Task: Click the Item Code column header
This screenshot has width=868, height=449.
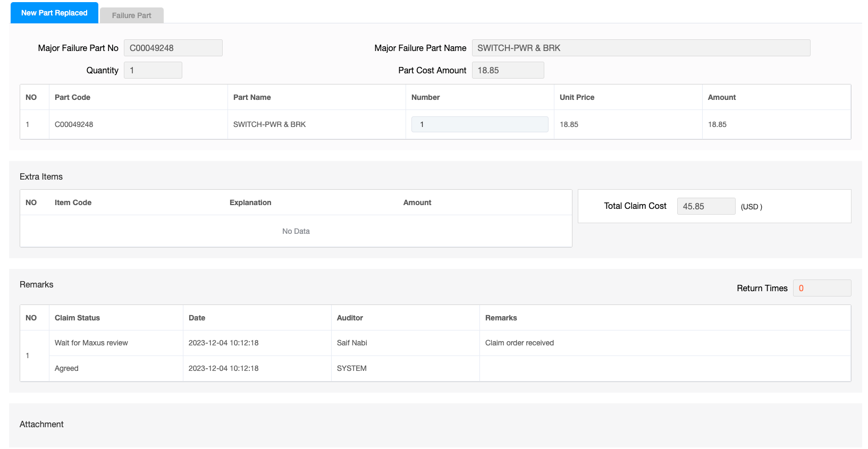Action: pos(73,202)
